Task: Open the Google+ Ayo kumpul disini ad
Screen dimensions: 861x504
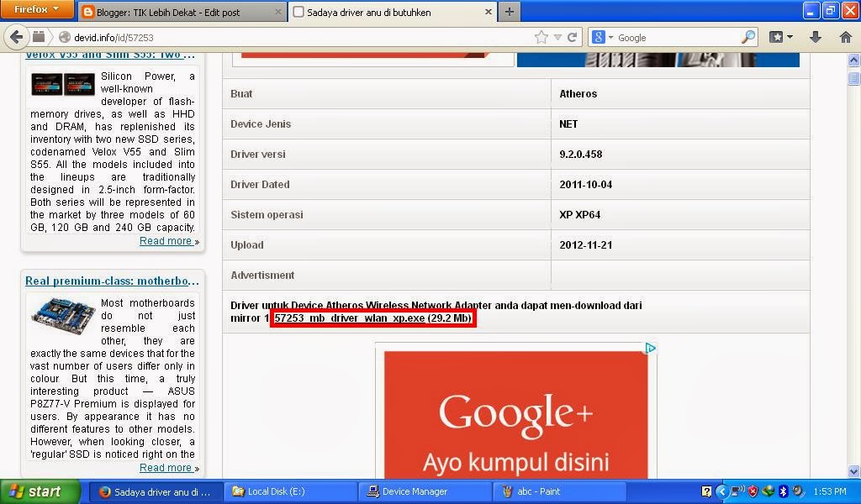Action: [515, 415]
